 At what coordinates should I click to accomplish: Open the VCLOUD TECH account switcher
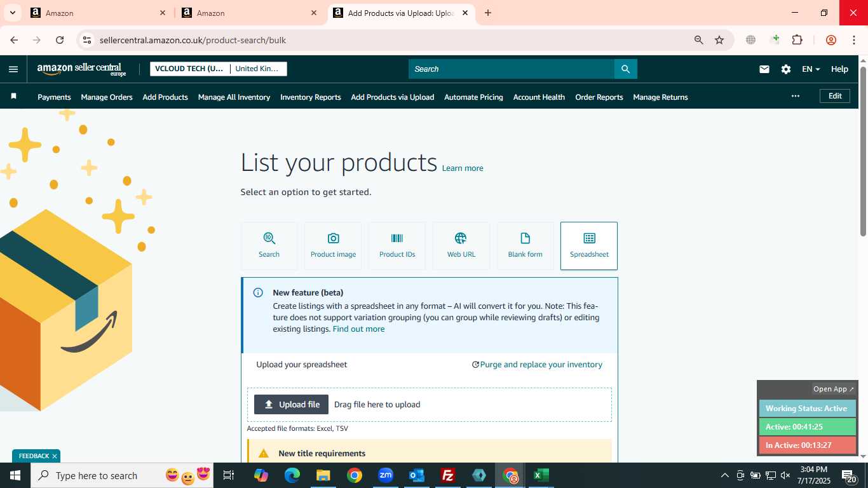(x=189, y=69)
